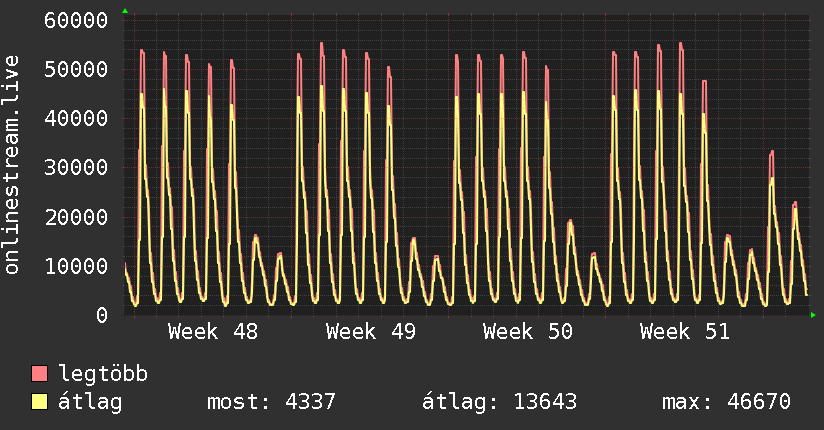The height and width of the screenshot is (430, 824).
Task: Click the max: 46670 statistic
Action: [726, 402]
